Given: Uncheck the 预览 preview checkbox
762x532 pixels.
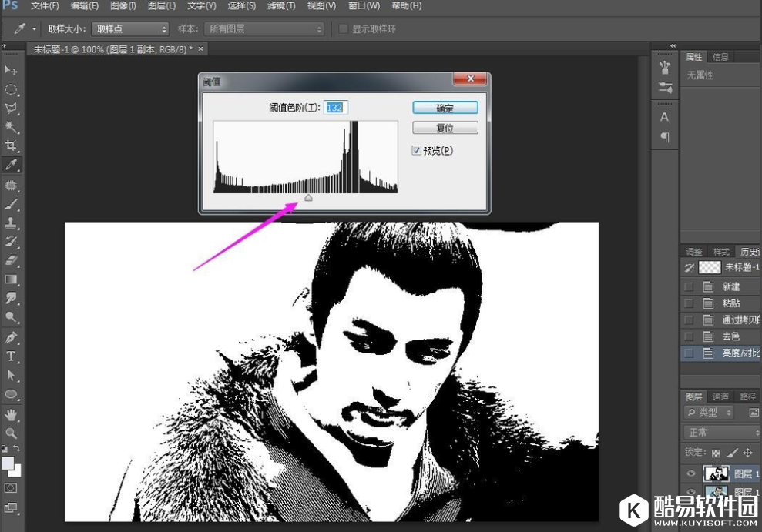Looking at the screenshot, I should (x=417, y=150).
